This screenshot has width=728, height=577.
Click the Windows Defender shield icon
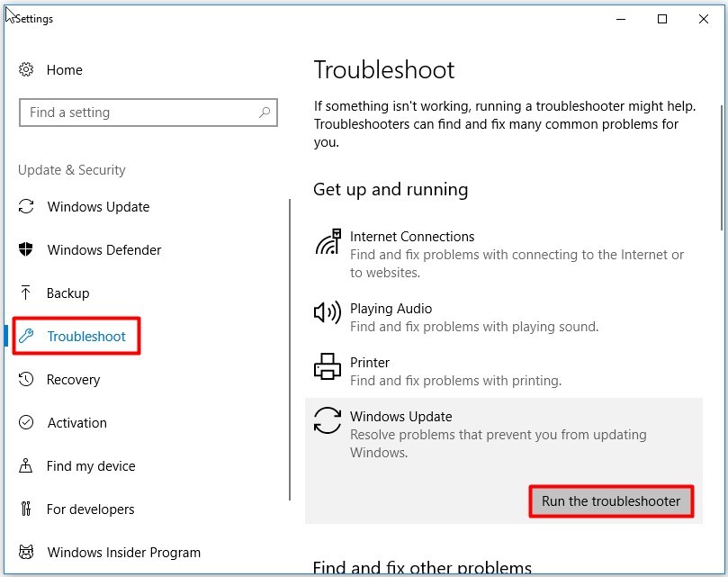26,249
